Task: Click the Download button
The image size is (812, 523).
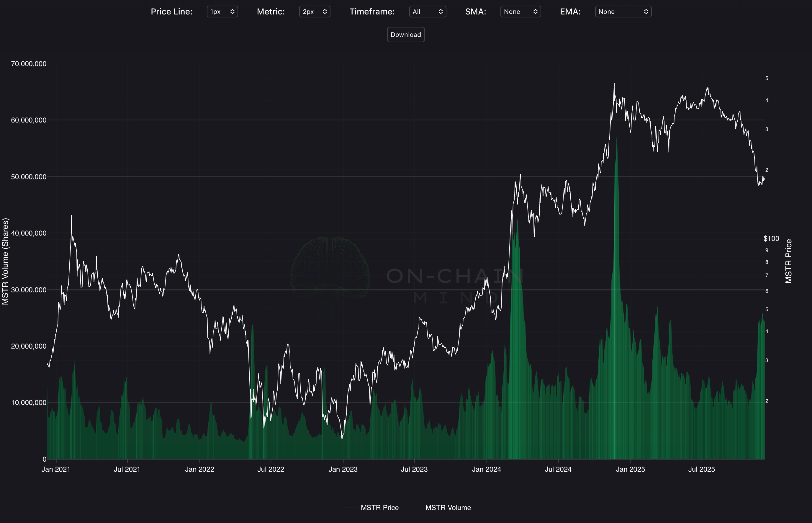Action: [x=406, y=35]
